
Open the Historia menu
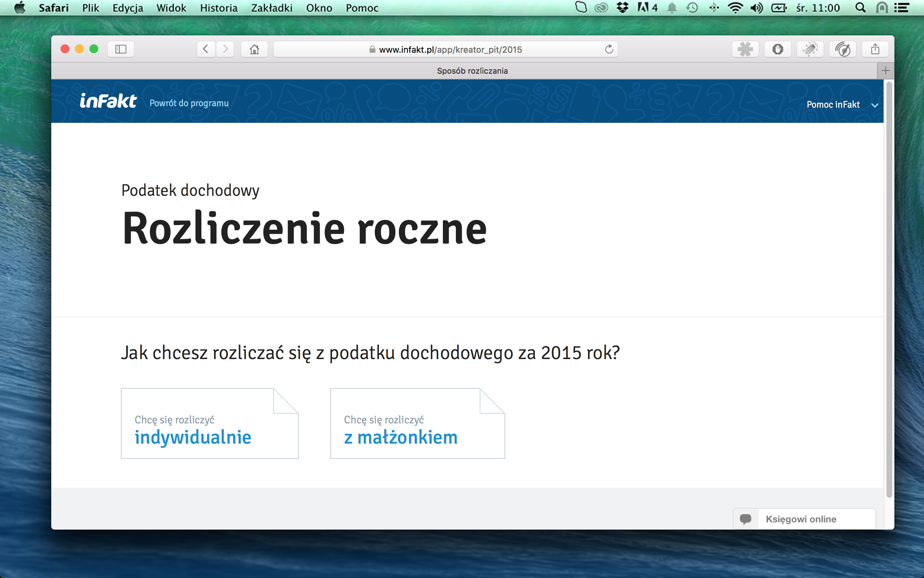(x=218, y=8)
